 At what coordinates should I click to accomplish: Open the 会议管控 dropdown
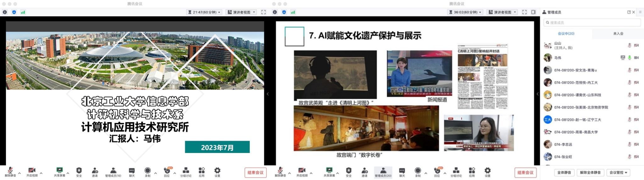tap(618, 172)
